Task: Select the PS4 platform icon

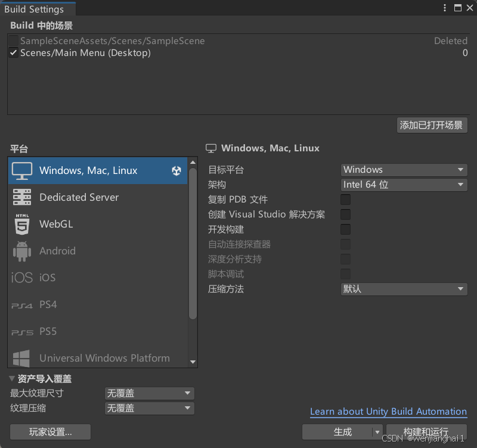Action: [22, 304]
